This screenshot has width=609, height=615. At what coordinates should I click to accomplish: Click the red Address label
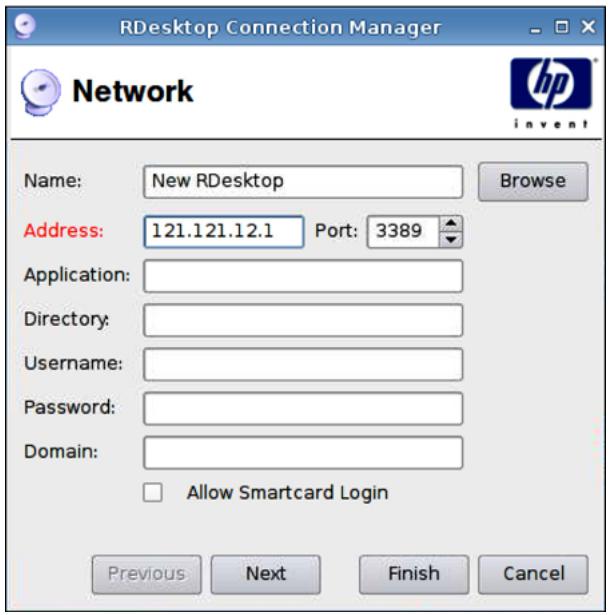(x=64, y=231)
